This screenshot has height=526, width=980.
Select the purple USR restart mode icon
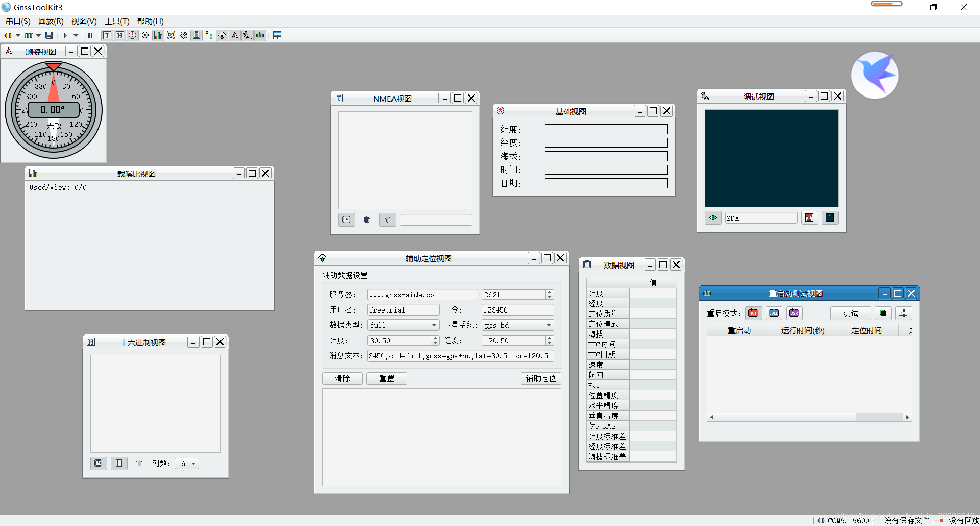(794, 313)
